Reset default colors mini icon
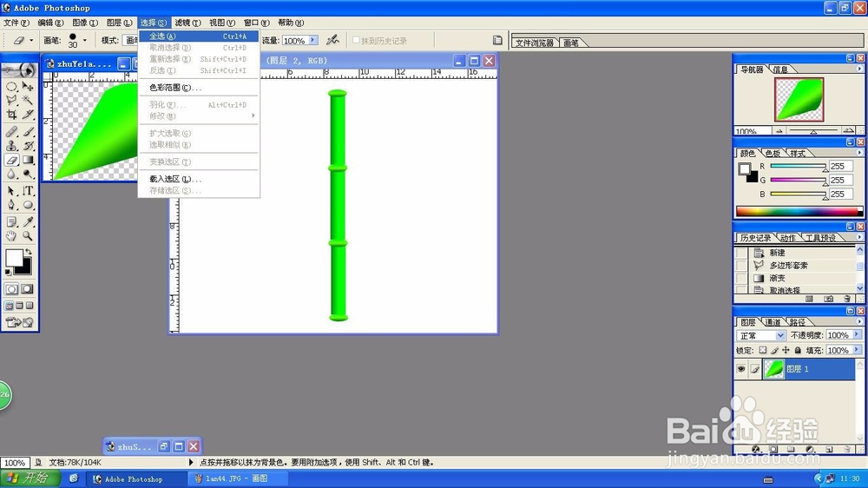This screenshot has width=868, height=488. (x=8, y=272)
